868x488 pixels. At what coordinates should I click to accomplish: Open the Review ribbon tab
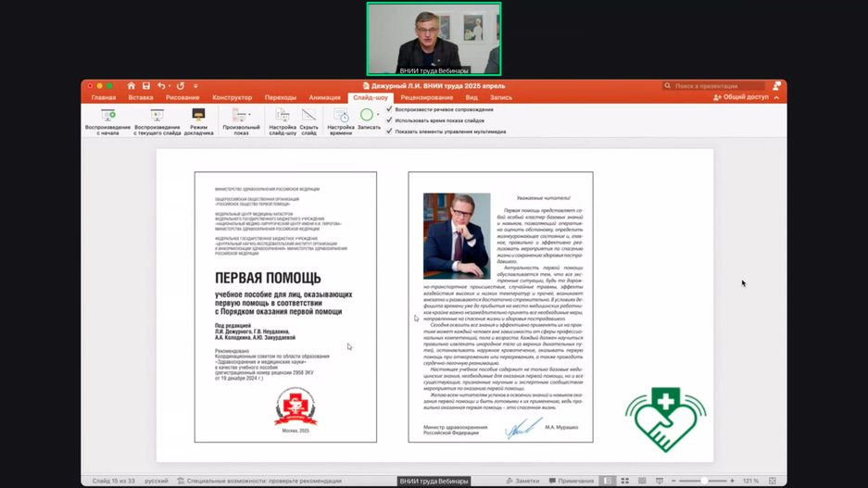tap(426, 97)
